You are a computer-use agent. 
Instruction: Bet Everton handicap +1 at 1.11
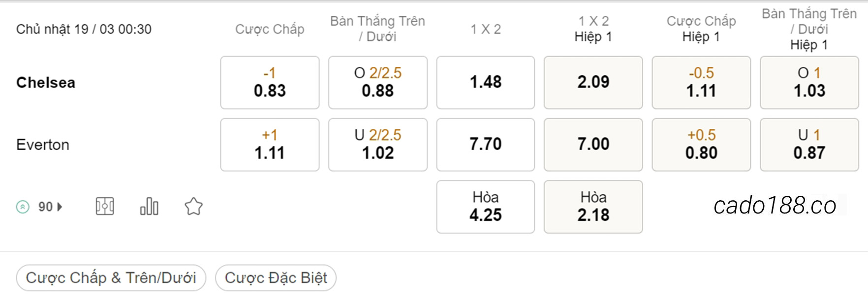pyautogui.click(x=270, y=145)
